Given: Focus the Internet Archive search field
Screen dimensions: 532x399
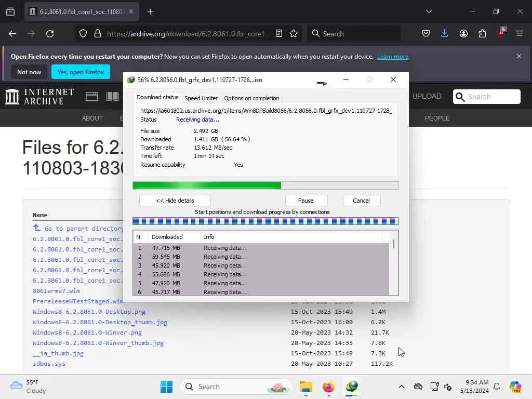Looking at the screenshot, I should pyautogui.click(x=486, y=97).
